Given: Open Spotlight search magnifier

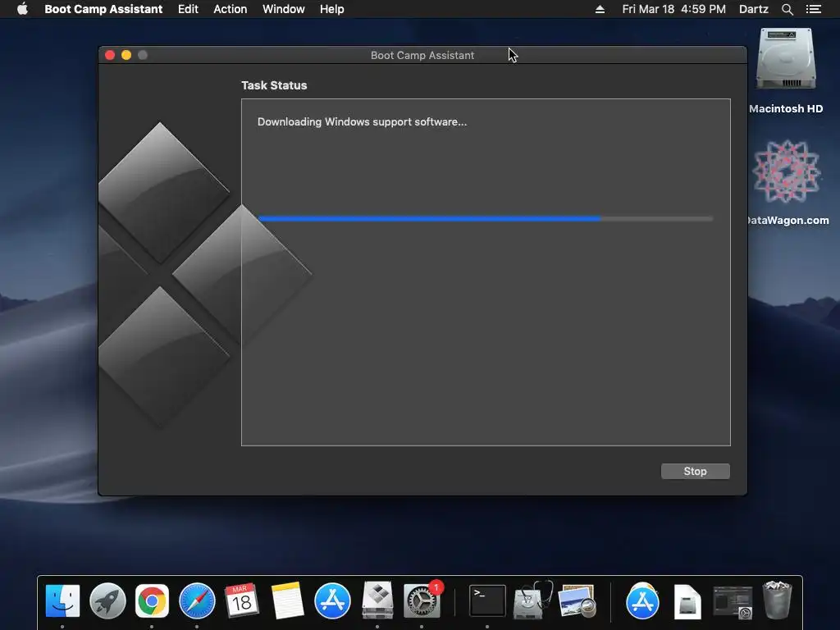Looking at the screenshot, I should [x=787, y=9].
